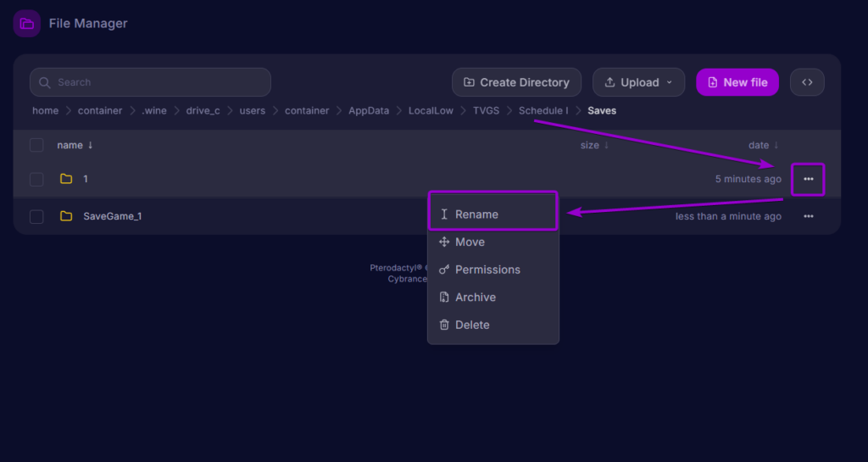Screen dimensions: 868x462
Task: Go to the users breadcrumb
Action: (x=253, y=111)
